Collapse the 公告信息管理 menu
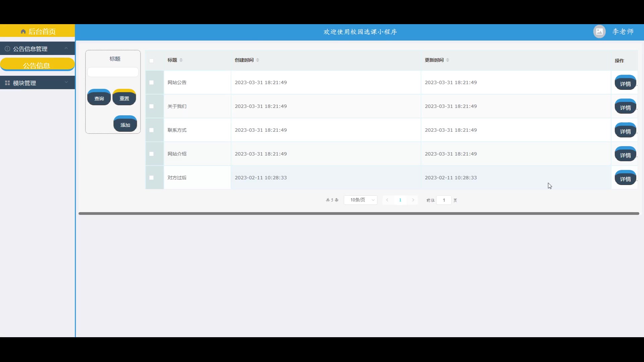This screenshot has width=644, height=362. (66, 48)
